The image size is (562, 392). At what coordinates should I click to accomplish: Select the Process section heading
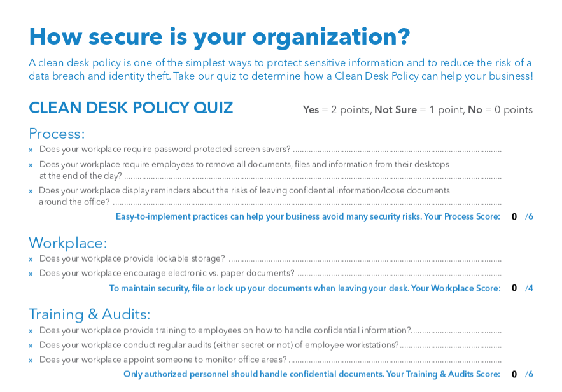click(x=57, y=134)
